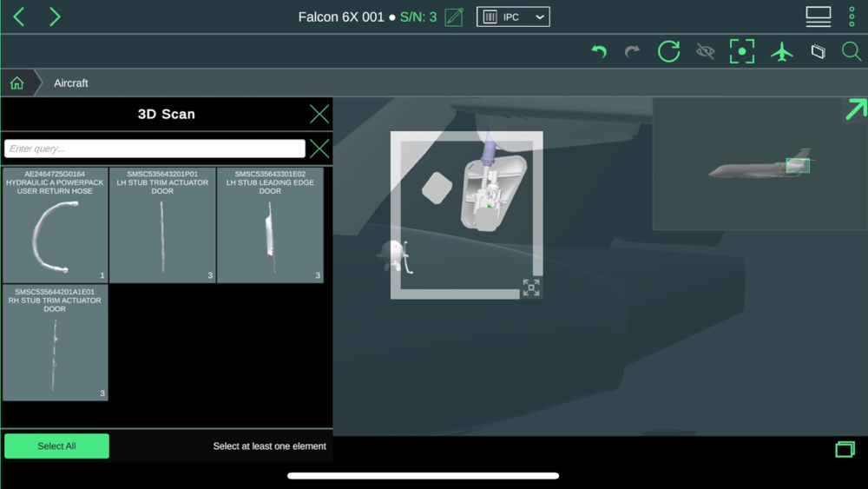Reset the view with the refresh icon
Screen dimensions: 868x489
668,51
